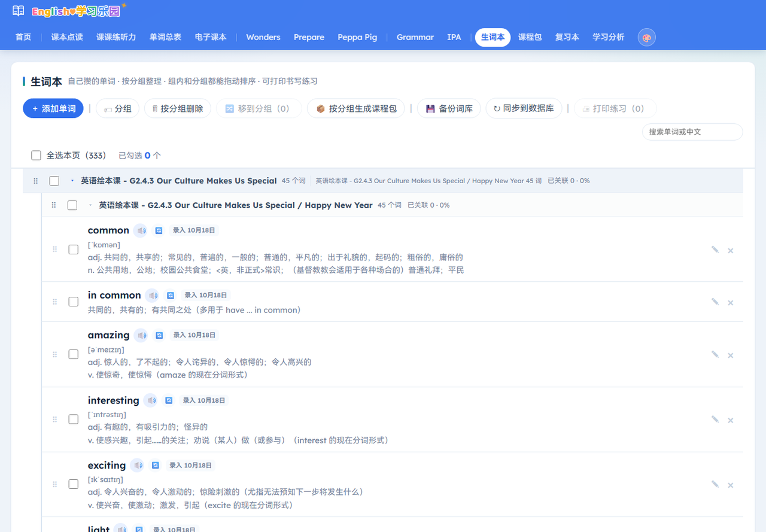Edit the 'common' entry with pencil icon
This screenshot has height=532, width=766.
click(x=715, y=250)
